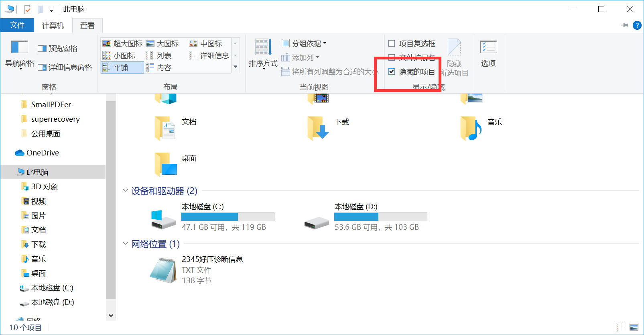
Task: Expand the Group by (分组依据) dropdown
Action: tap(304, 43)
